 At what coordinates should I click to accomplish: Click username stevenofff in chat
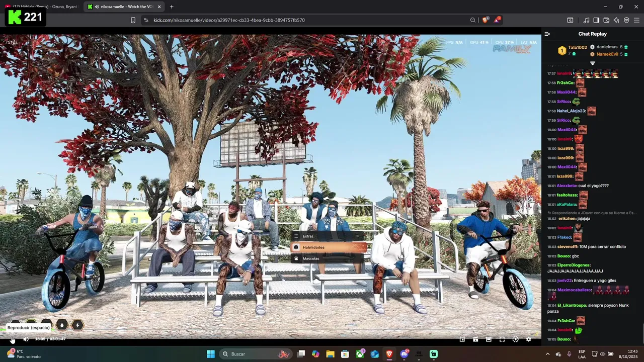568,247
